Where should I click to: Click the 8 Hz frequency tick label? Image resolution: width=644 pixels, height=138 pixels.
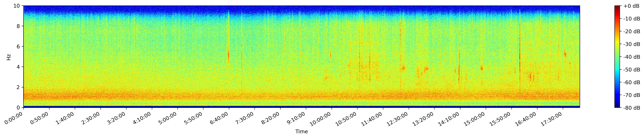click(x=18, y=26)
